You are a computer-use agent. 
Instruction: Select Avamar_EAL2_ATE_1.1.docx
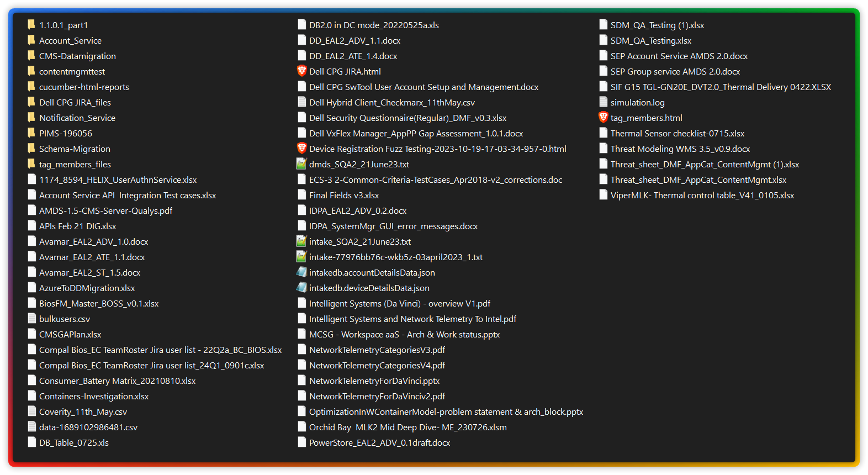click(x=92, y=257)
